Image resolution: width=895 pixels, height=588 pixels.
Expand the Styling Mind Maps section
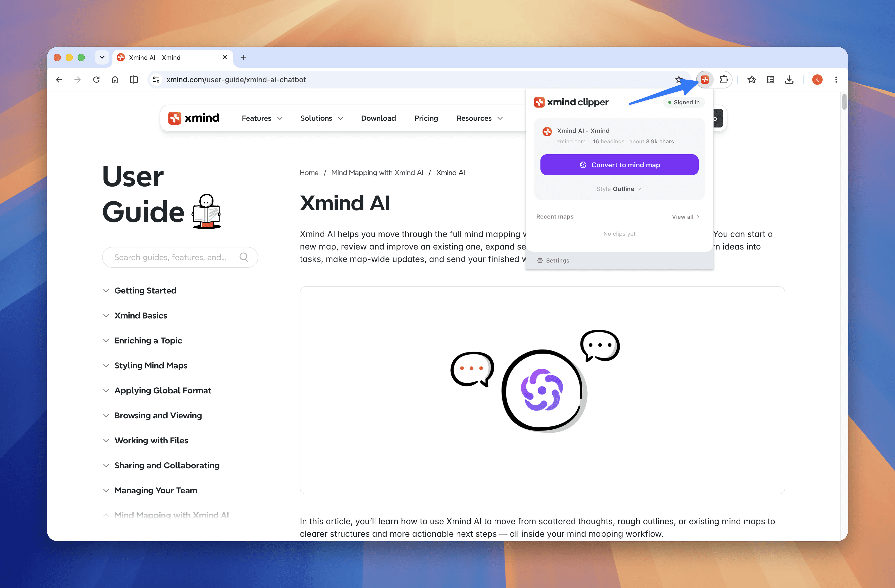click(x=146, y=366)
